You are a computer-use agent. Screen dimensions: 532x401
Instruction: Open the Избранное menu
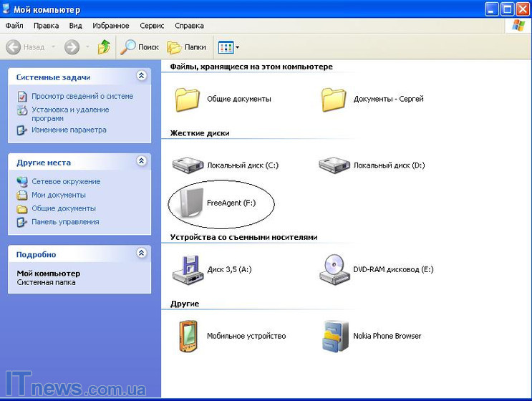point(110,26)
